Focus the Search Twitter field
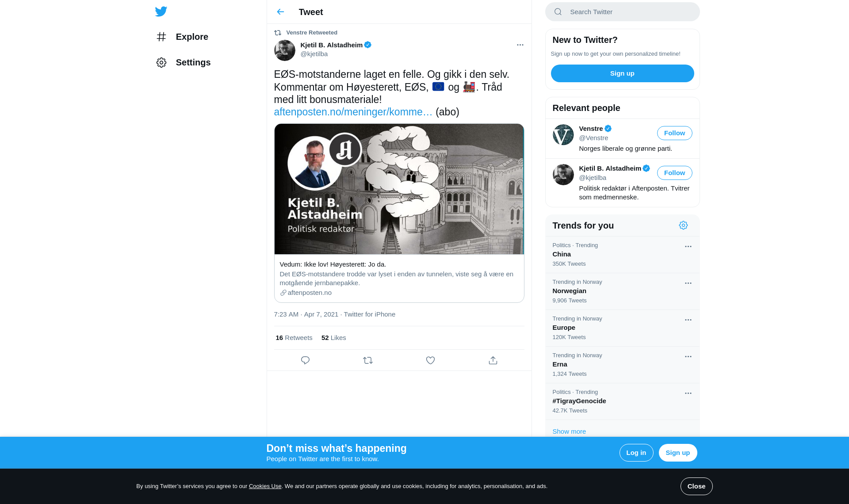This screenshot has width=849, height=504. [622, 12]
